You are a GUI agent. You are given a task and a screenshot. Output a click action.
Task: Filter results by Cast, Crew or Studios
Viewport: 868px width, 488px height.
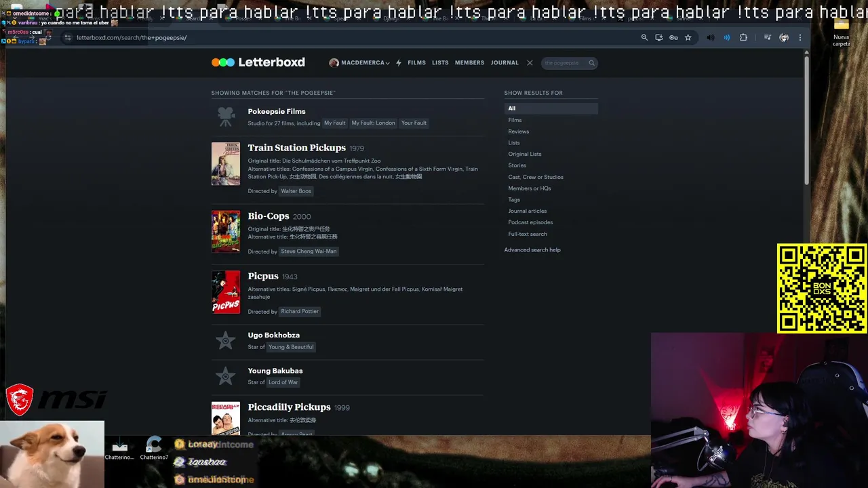[x=536, y=177]
